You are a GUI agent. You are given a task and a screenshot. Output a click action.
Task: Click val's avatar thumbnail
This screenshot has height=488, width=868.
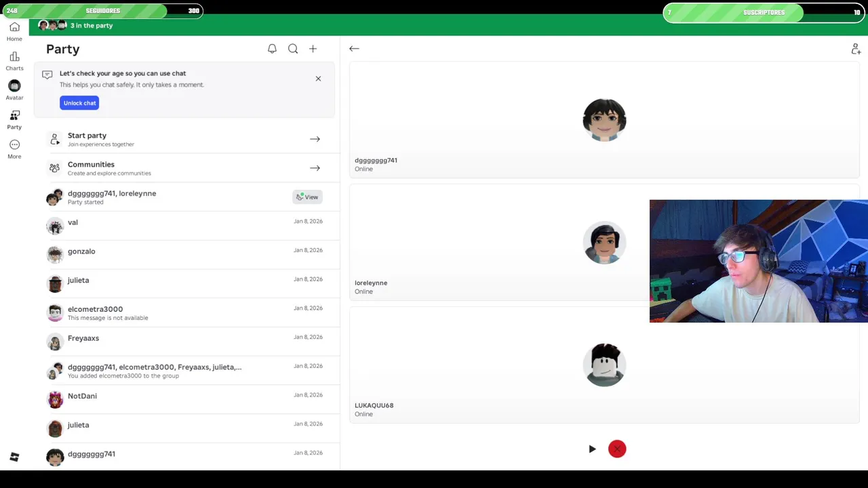coord(55,226)
